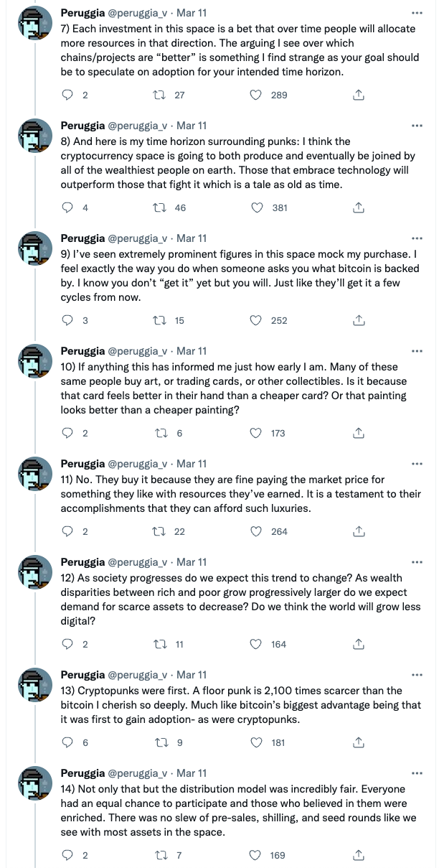Expand more options for tweet 13

417,675
